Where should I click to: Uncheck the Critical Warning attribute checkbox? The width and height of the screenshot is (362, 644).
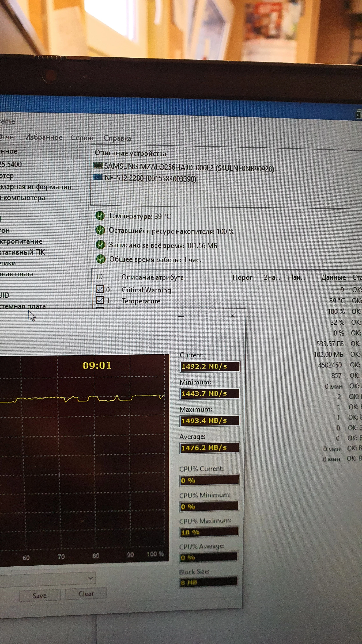[x=100, y=289]
